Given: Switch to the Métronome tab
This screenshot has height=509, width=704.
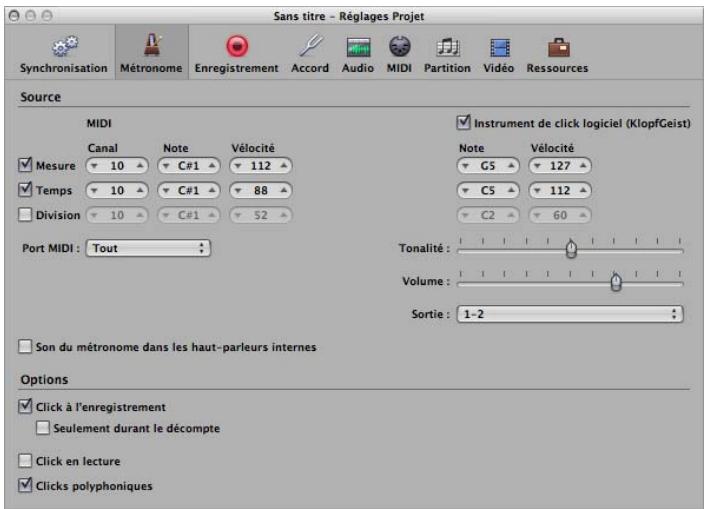Looking at the screenshot, I should point(151,53).
